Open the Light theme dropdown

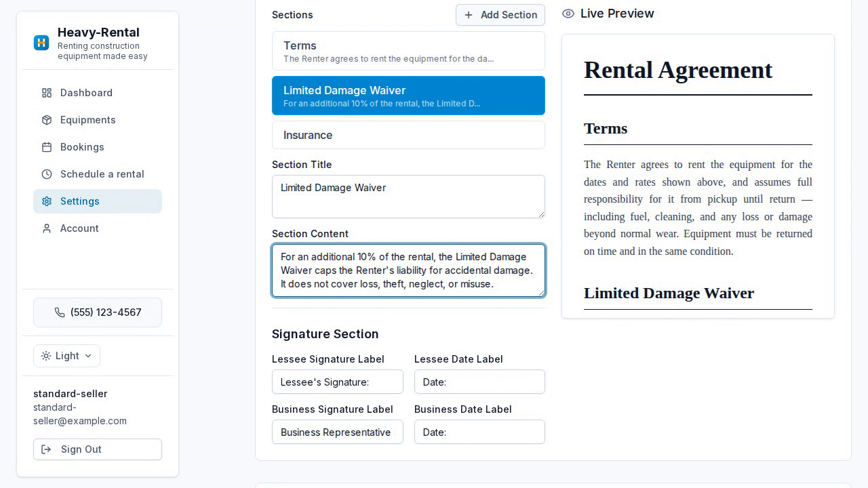66,356
